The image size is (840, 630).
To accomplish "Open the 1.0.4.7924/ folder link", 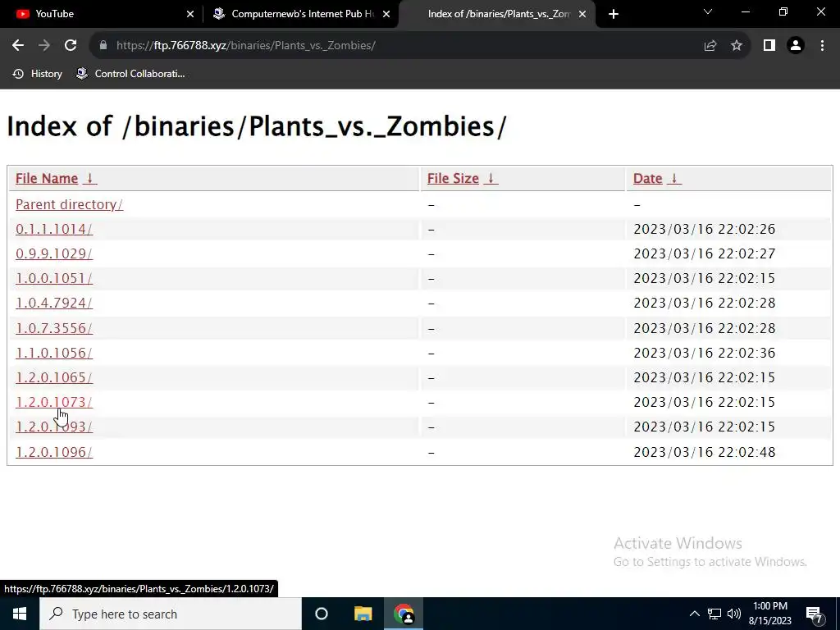I will tap(54, 304).
